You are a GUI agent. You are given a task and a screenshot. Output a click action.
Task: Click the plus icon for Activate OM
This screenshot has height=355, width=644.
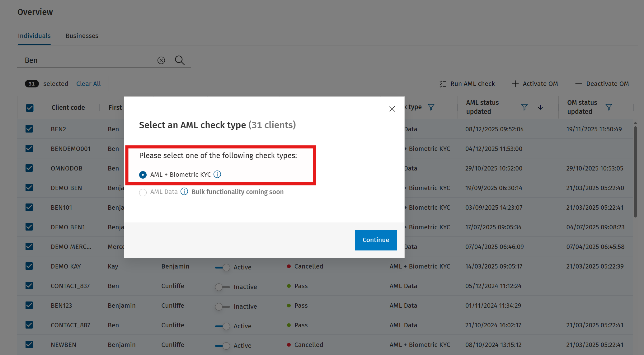click(x=515, y=84)
